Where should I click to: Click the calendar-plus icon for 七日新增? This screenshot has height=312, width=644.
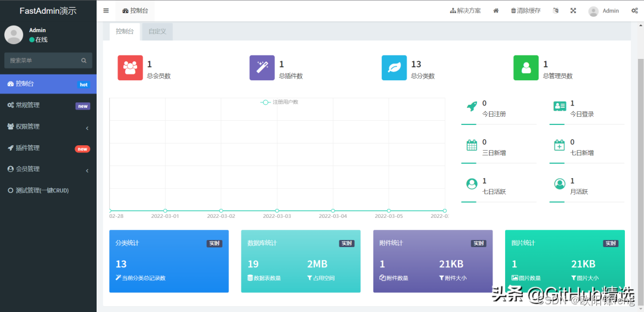click(560, 145)
